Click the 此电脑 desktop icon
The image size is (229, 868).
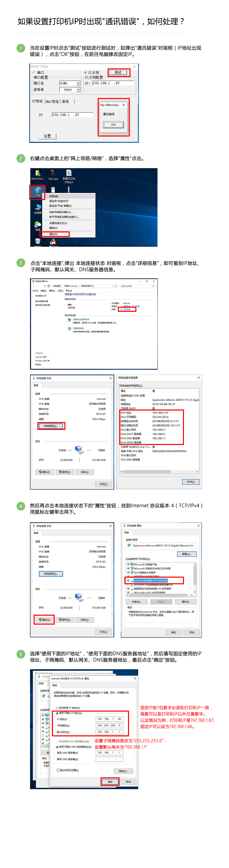click(x=38, y=209)
